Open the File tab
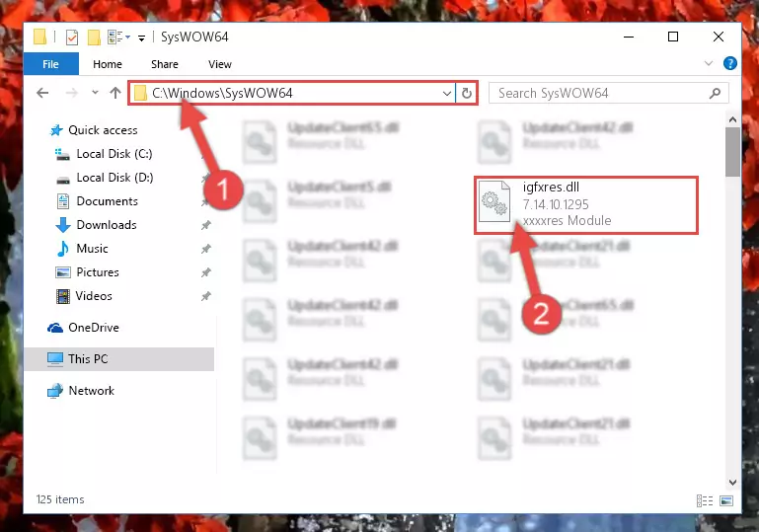The height and width of the screenshot is (532, 759). (x=50, y=64)
